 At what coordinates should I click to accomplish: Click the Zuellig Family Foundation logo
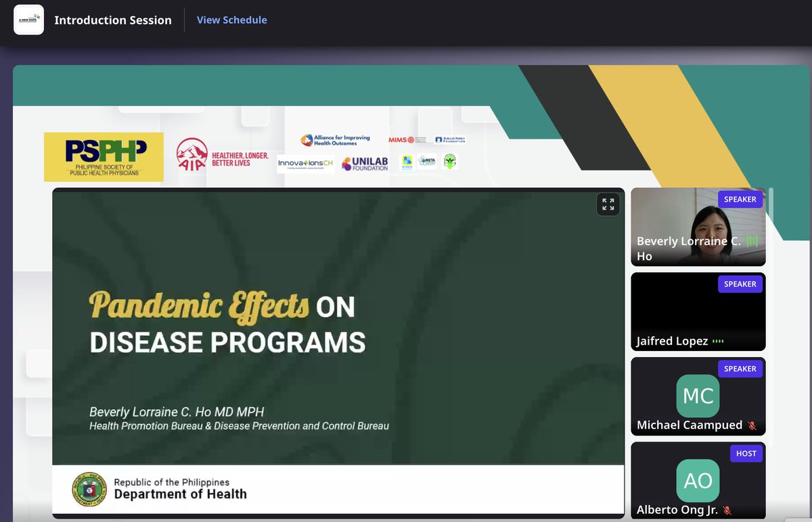pos(450,139)
